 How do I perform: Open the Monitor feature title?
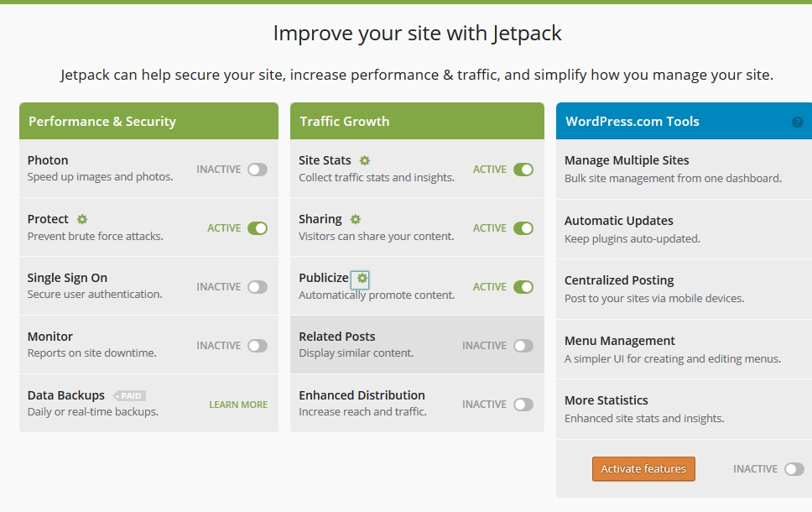[x=50, y=337]
